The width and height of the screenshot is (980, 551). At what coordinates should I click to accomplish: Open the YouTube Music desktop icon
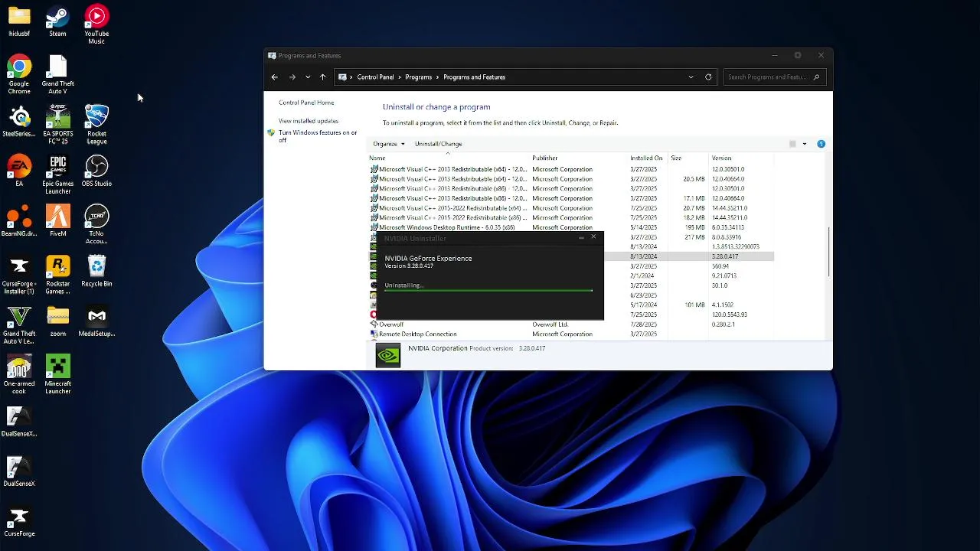96,25
